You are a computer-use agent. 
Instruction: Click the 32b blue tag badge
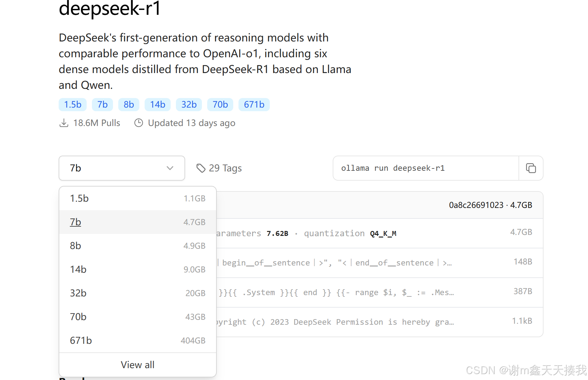[189, 105]
